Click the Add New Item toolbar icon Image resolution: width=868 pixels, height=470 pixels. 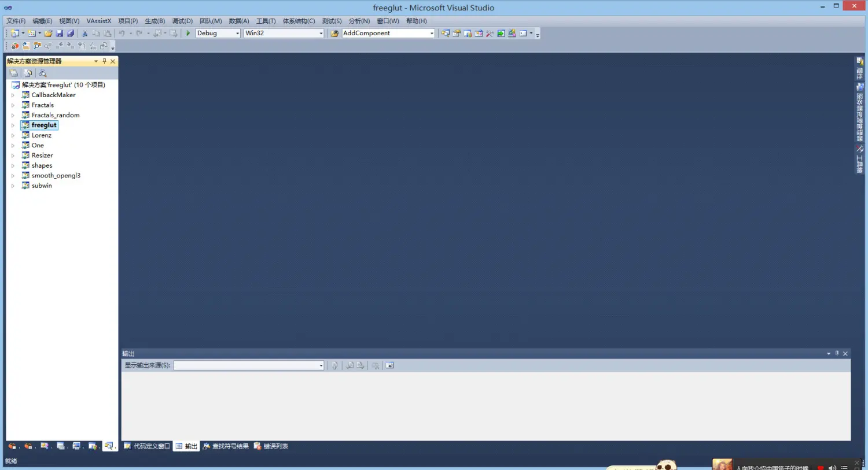point(32,34)
